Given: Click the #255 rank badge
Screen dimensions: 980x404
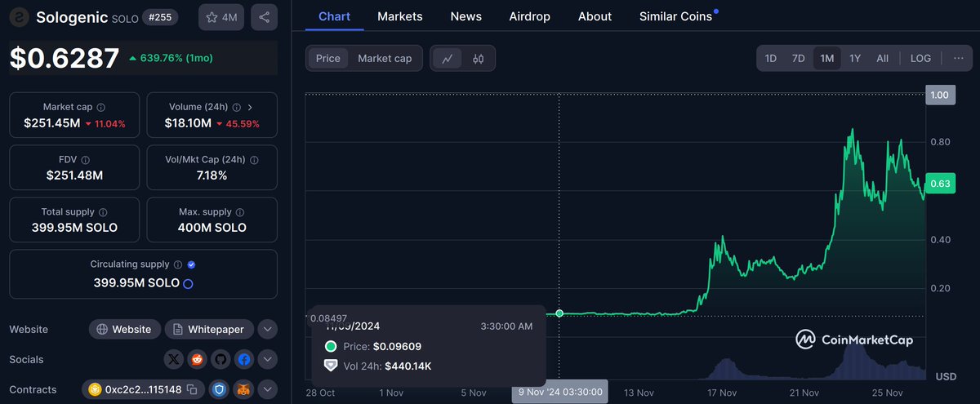Looking at the screenshot, I should [160, 16].
